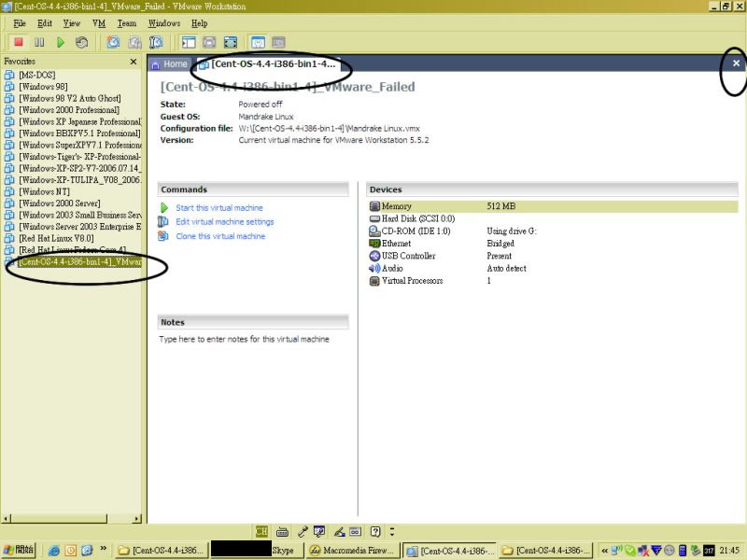747x560 pixels.
Task: Select [Windows 98] in Favorites
Action: click(43, 87)
